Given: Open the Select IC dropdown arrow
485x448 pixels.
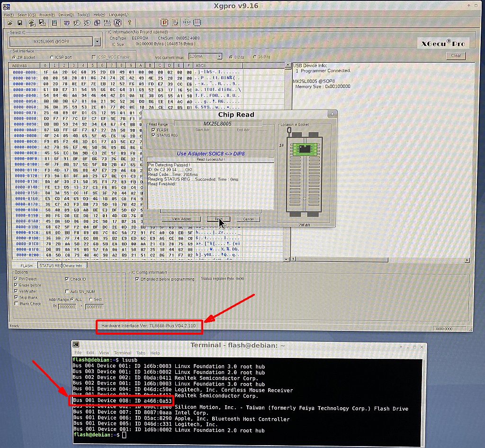Looking at the screenshot, I should pyautogui.click(x=97, y=41).
